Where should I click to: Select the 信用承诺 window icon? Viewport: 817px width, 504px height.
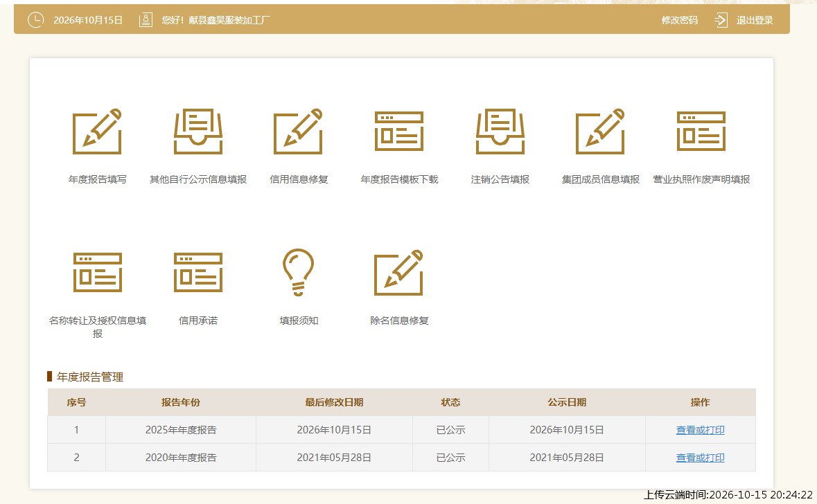pyautogui.click(x=198, y=272)
